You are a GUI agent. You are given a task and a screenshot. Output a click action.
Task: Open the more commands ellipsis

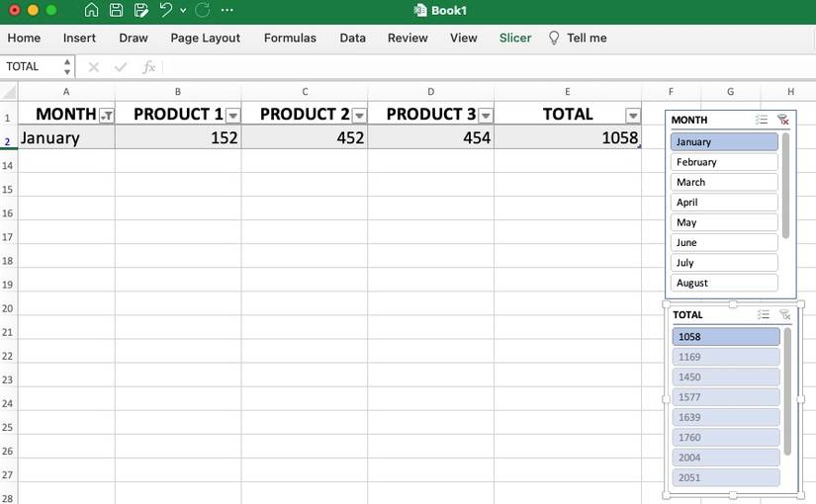click(227, 11)
